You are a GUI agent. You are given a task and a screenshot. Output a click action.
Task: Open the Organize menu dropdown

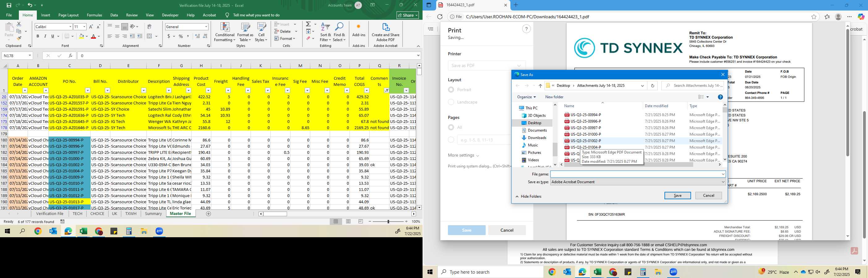(526, 97)
